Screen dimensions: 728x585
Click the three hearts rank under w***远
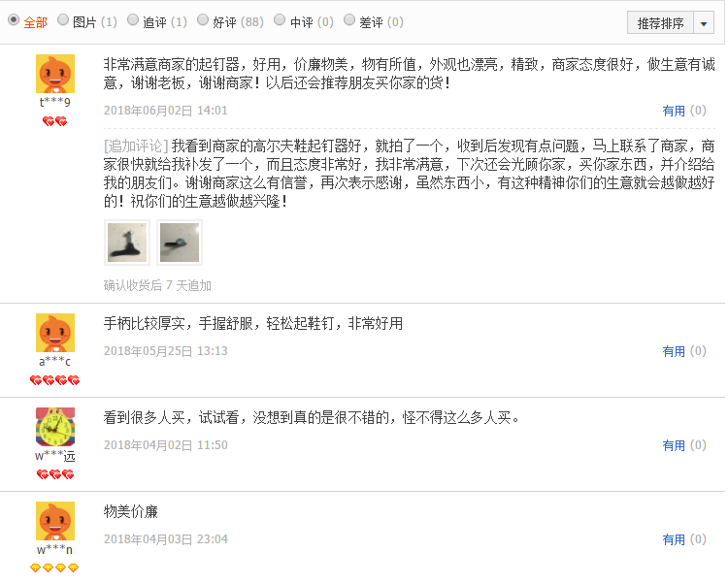pyautogui.click(x=54, y=474)
